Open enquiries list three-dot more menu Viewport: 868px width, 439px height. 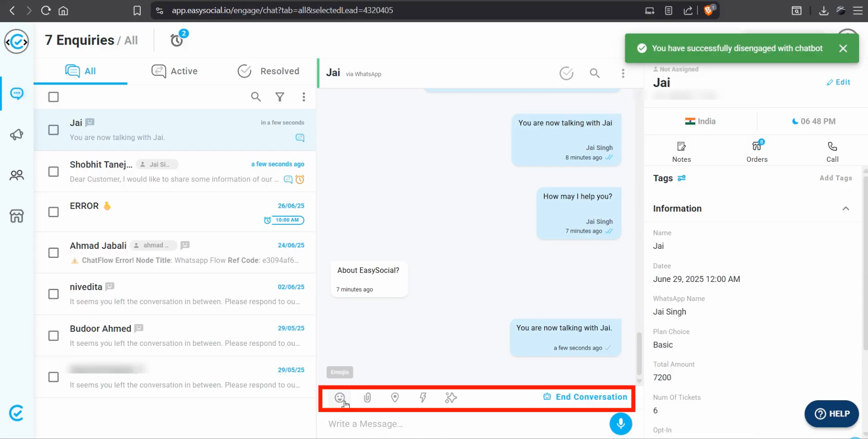point(304,97)
